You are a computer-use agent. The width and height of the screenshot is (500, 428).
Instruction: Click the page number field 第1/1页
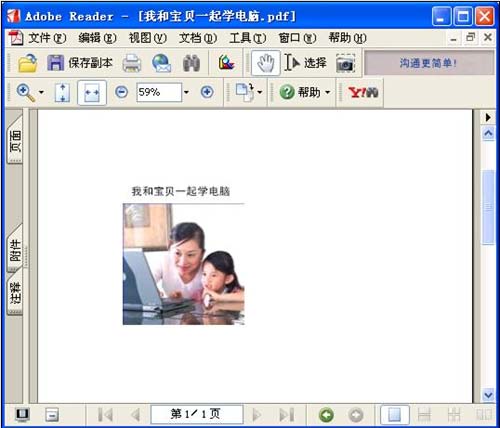(x=197, y=414)
